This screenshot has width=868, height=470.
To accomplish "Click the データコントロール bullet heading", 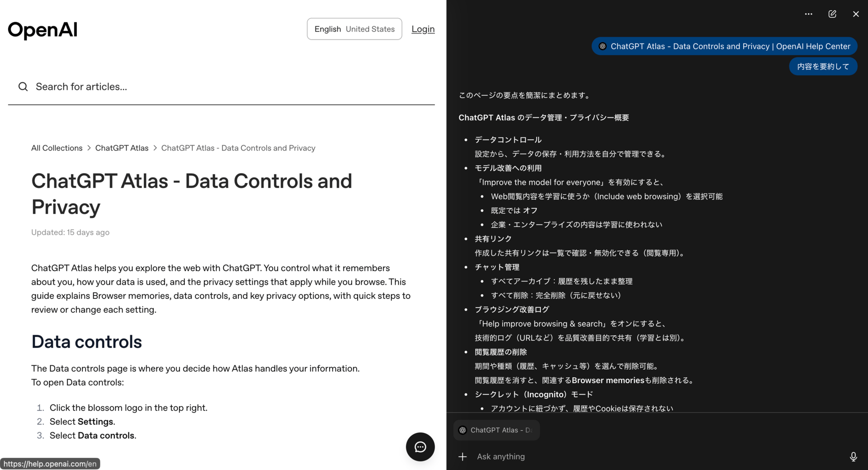I will tap(508, 140).
